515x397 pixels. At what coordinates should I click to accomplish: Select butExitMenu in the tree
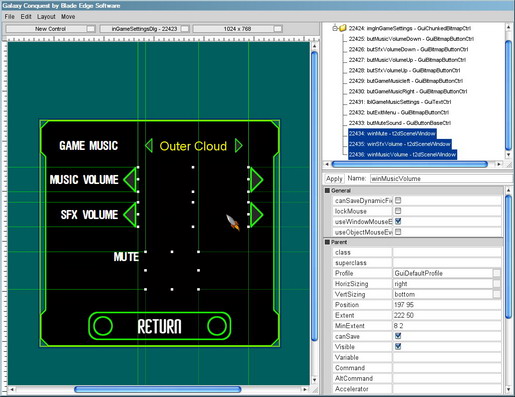click(x=399, y=112)
